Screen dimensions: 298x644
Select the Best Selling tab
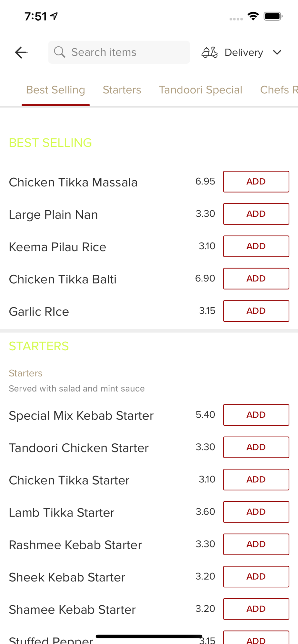click(55, 90)
